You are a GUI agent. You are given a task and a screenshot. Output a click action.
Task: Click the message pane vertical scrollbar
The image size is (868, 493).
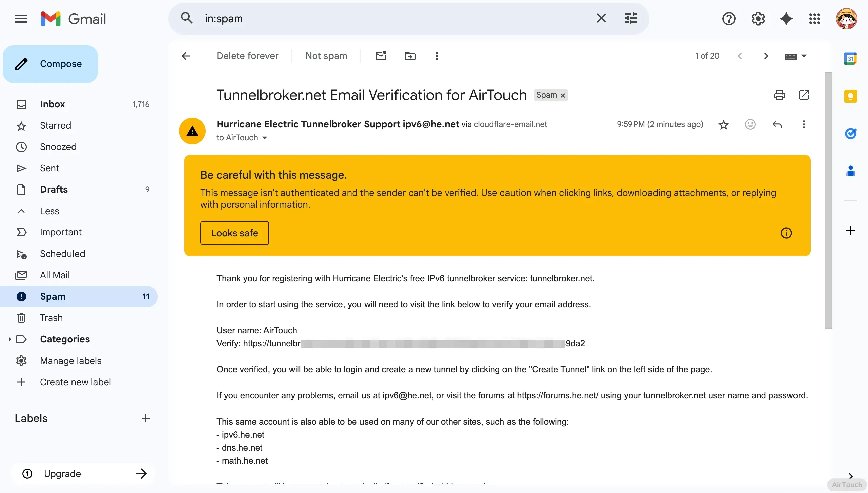[x=828, y=200]
